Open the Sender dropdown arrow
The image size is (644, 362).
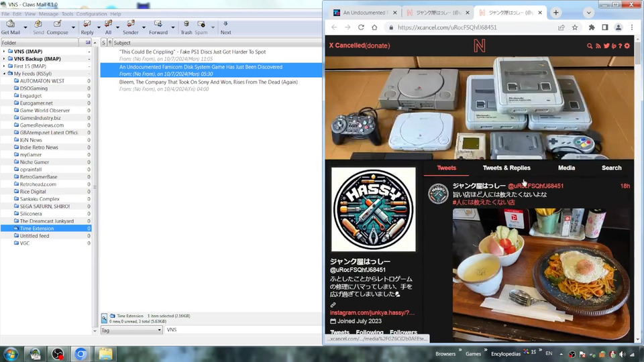coord(144,27)
